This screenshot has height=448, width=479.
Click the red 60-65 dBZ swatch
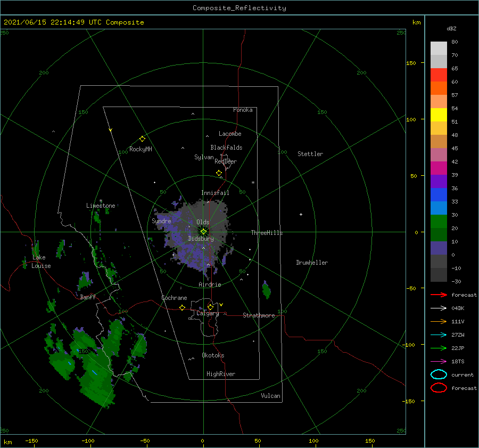pyautogui.click(x=439, y=75)
